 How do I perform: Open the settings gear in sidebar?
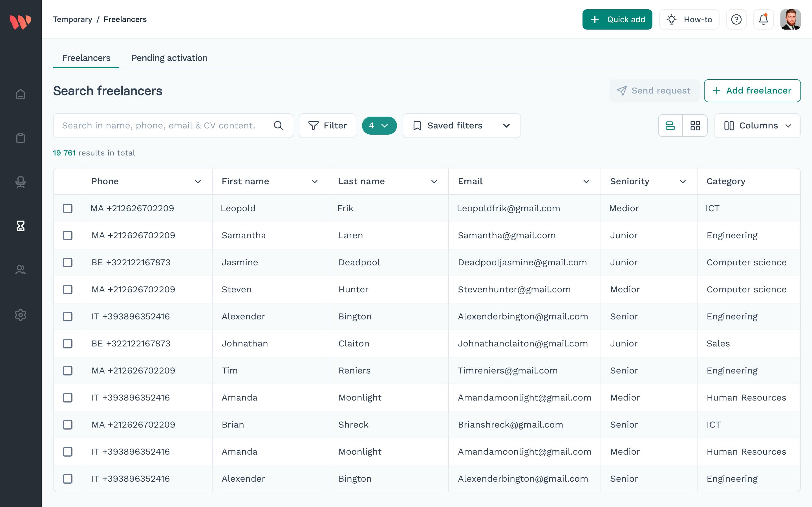21,315
